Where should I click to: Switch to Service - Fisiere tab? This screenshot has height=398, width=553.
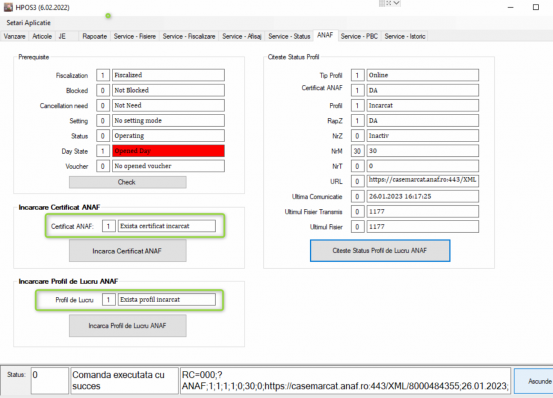point(135,36)
